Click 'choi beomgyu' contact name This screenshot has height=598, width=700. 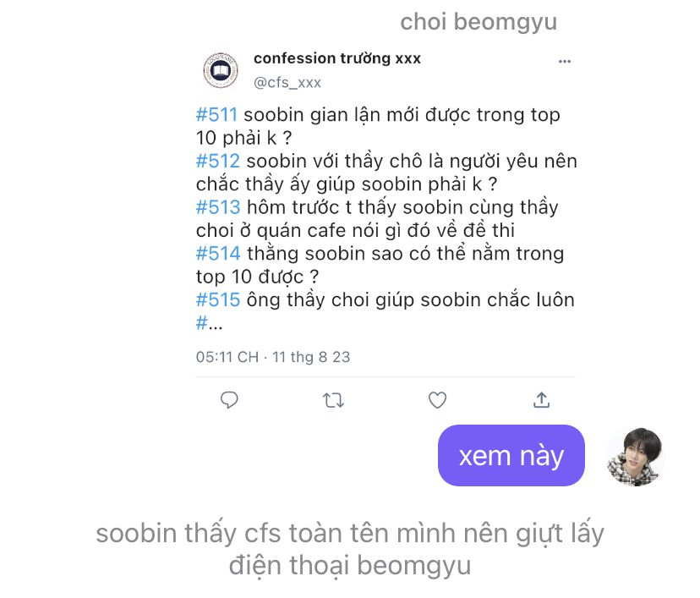click(x=479, y=22)
